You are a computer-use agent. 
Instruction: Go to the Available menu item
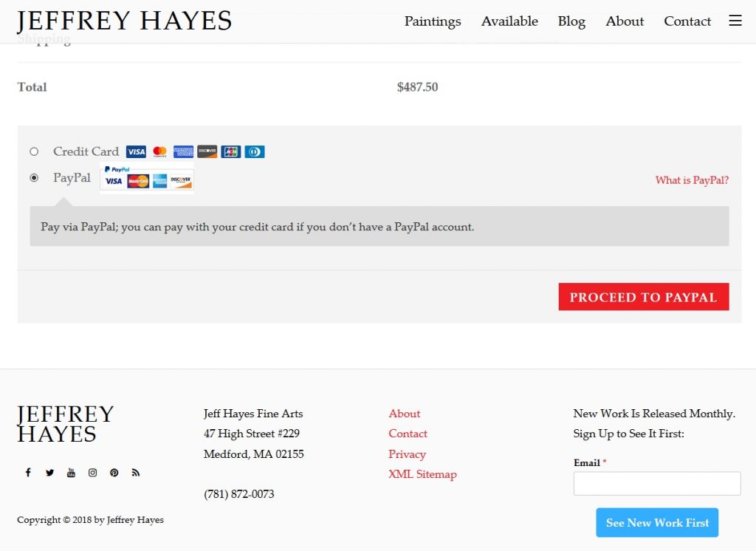click(509, 21)
